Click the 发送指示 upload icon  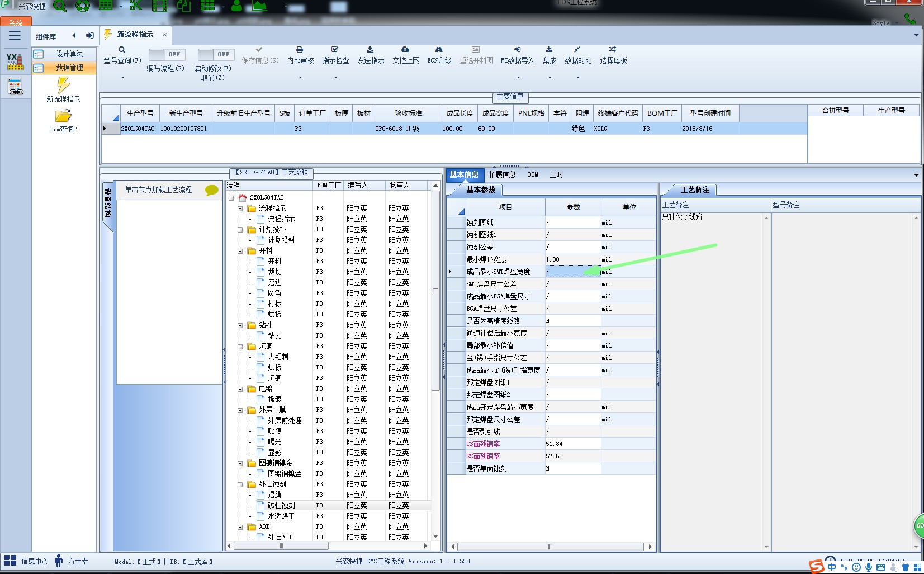(370, 50)
